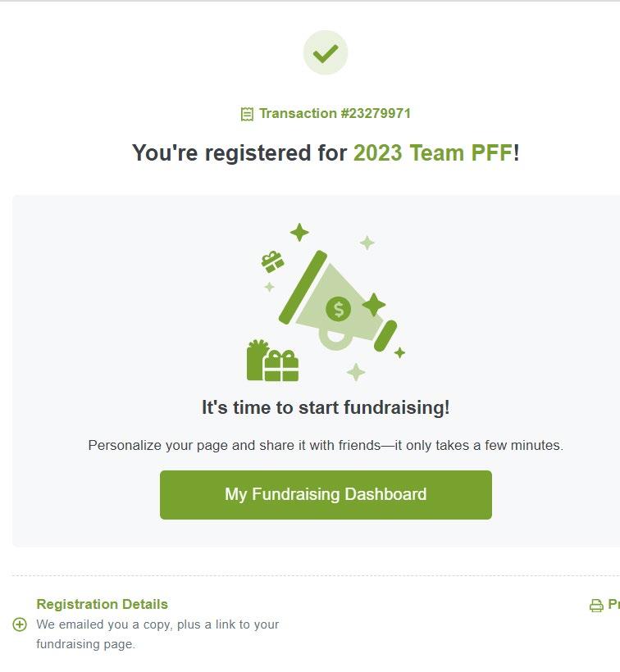Click the small tilted gift icon
Image resolution: width=620 pixels, height=672 pixels.
pos(272,261)
